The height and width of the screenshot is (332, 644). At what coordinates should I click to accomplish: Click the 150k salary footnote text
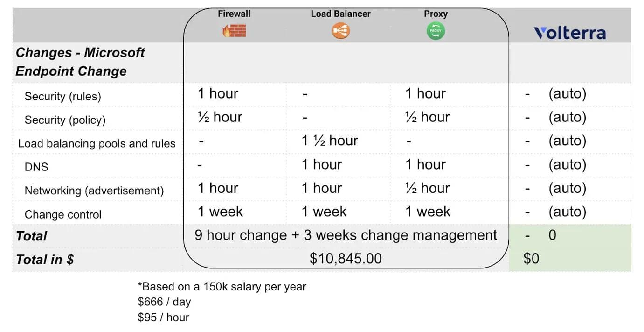[222, 287]
